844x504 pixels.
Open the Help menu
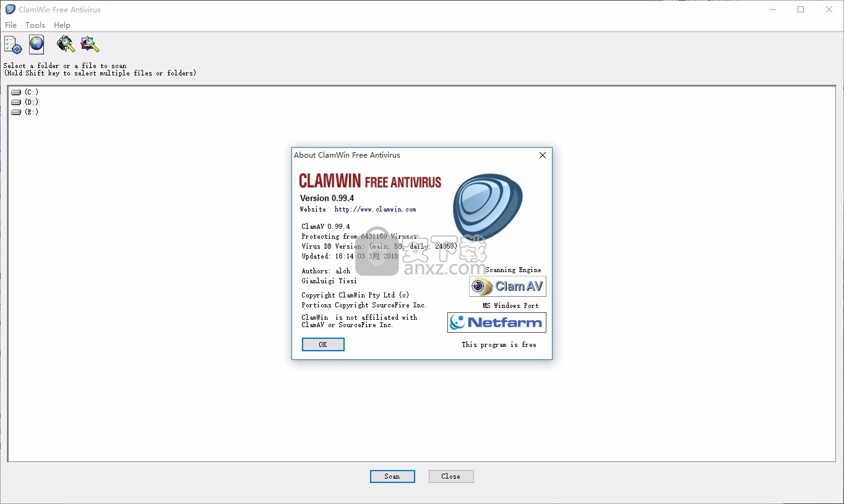pos(62,25)
